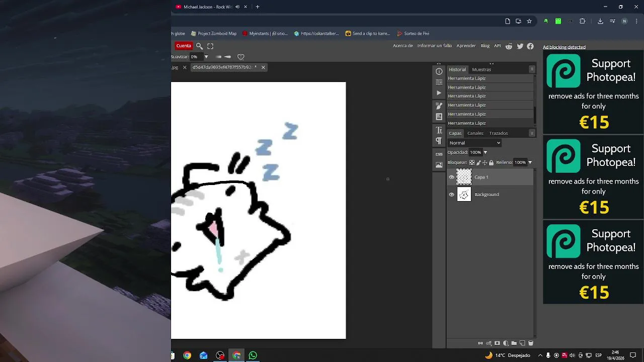Open the Normal blend mode dropdown
644x362 pixels.
[475, 143]
